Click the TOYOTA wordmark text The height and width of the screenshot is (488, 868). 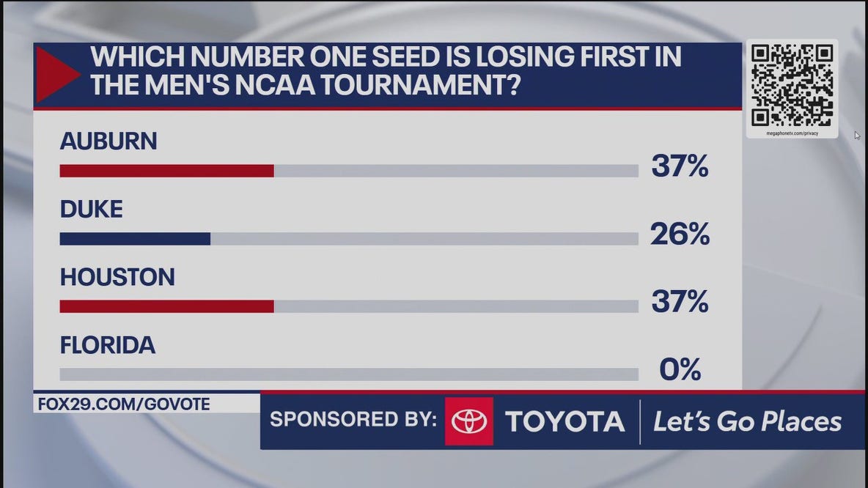(x=564, y=421)
